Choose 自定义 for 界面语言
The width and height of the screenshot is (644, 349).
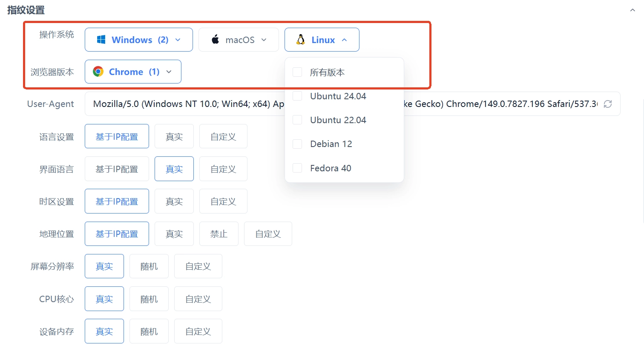tap(223, 169)
